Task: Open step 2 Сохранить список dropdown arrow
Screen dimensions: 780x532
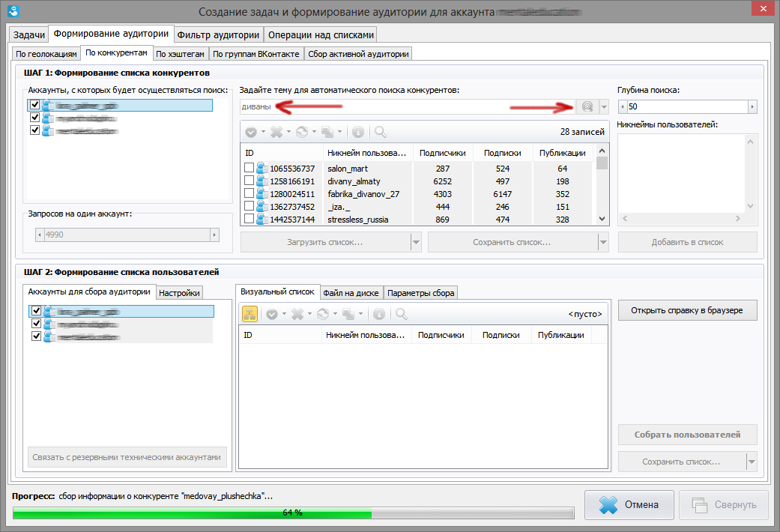Action: (752, 462)
